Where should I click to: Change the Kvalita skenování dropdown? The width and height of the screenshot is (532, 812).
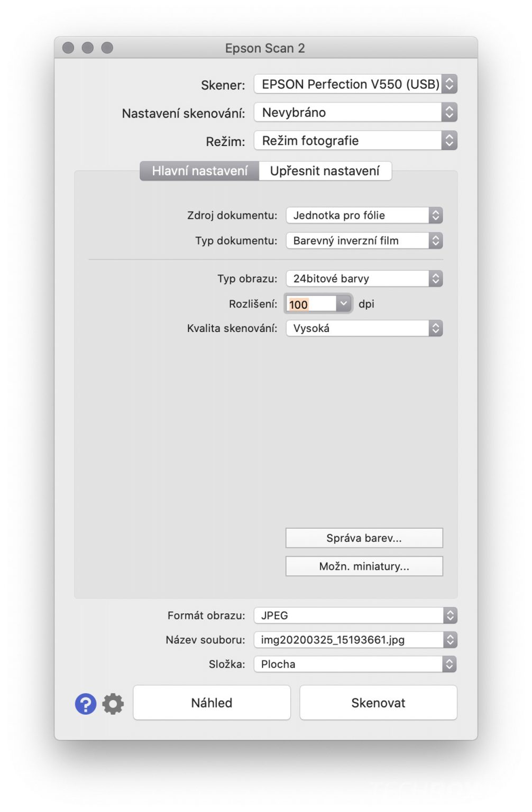coord(364,328)
